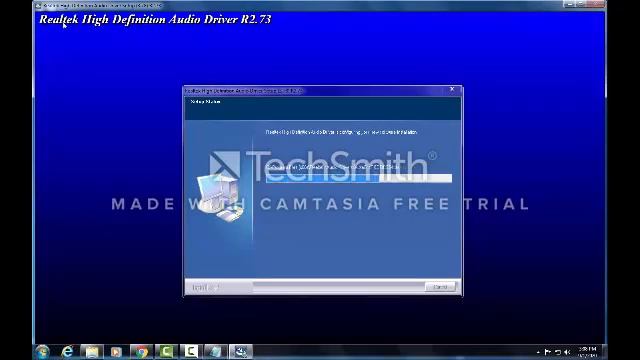The height and width of the screenshot is (360, 640).
Task: Open the taskbar app left of the installer icon
Action: [216, 351]
